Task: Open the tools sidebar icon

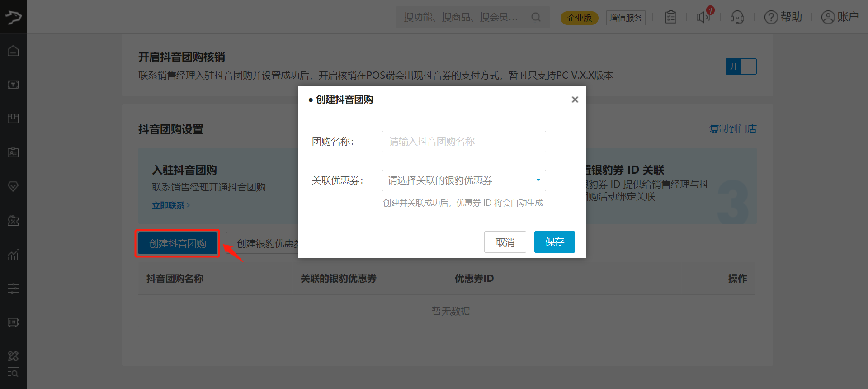Action: [13, 356]
